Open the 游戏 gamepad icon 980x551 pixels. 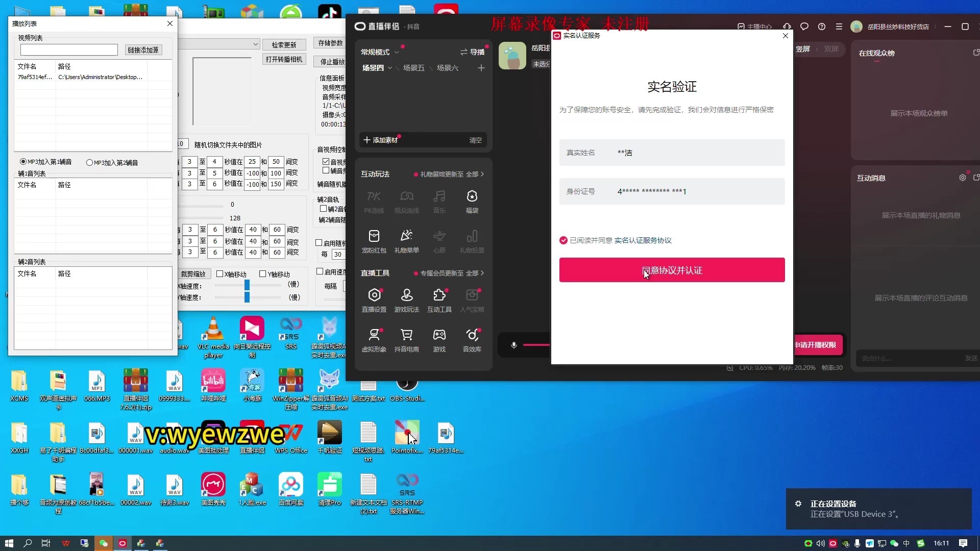pos(439,340)
